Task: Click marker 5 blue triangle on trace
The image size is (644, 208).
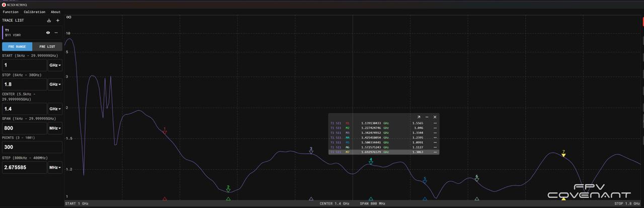Action: coord(425,182)
